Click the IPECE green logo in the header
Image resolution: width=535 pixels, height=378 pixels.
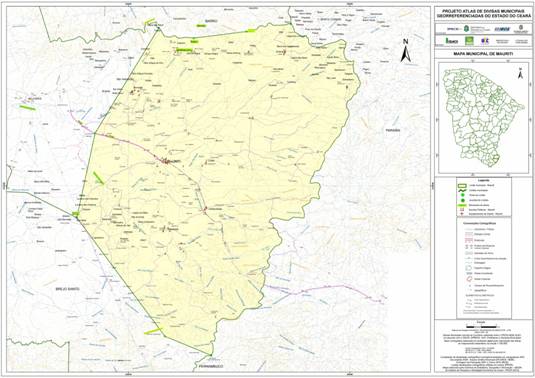tap(452, 41)
